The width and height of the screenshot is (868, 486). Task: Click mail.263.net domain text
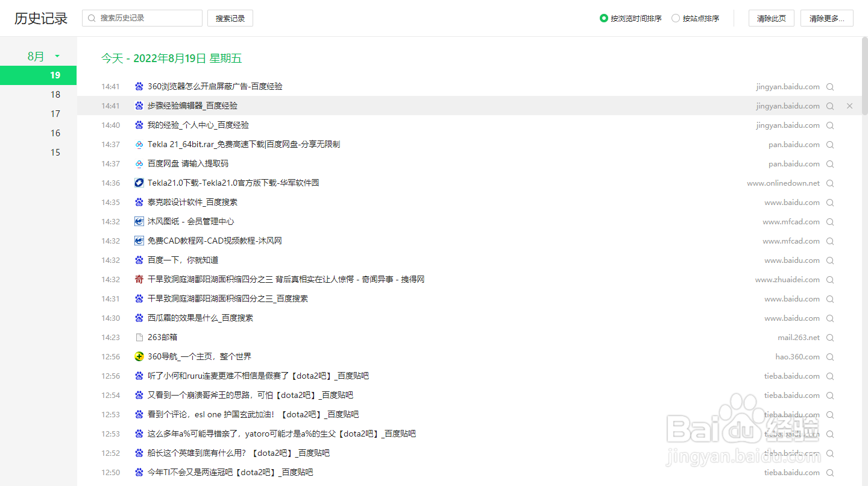pyautogui.click(x=799, y=337)
